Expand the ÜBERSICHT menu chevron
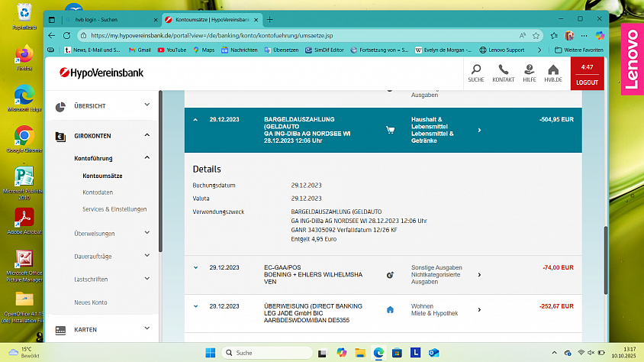 click(147, 105)
